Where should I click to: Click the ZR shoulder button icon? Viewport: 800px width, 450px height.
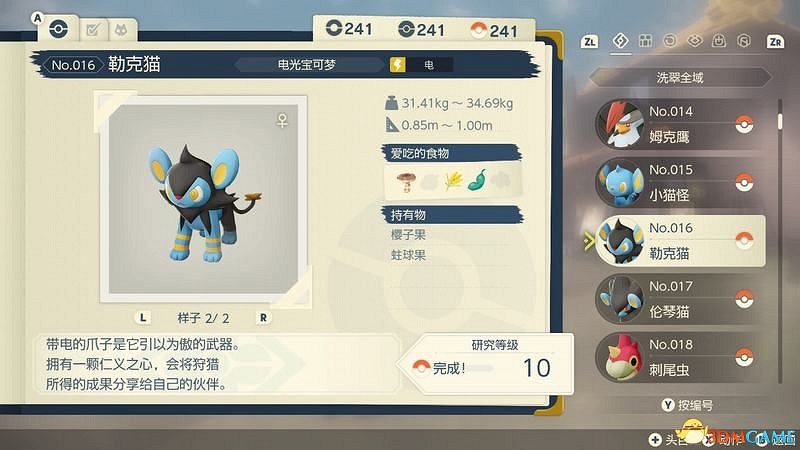pos(775,41)
